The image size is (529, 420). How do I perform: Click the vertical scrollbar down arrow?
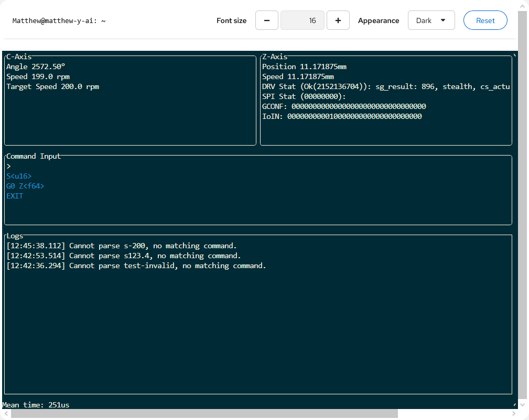523,405
